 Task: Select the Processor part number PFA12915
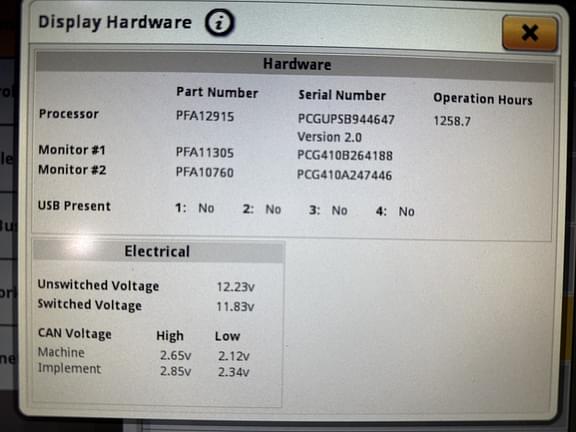(205, 116)
